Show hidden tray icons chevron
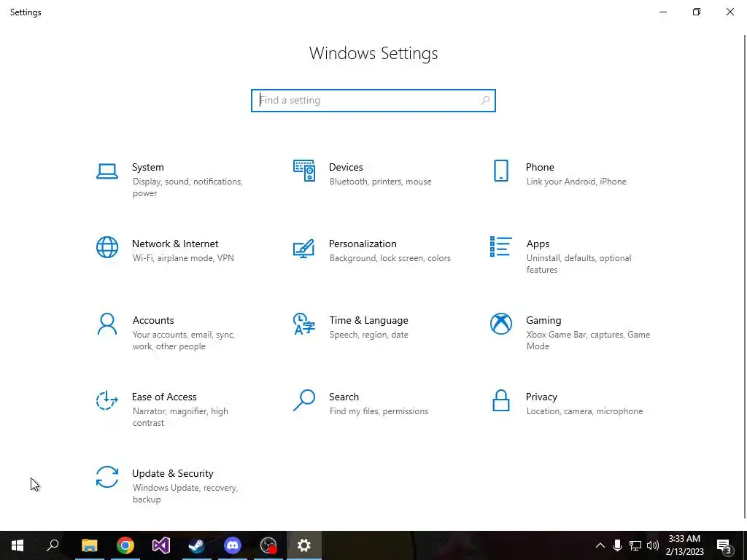Viewport: 747px width, 560px height. tap(600, 545)
